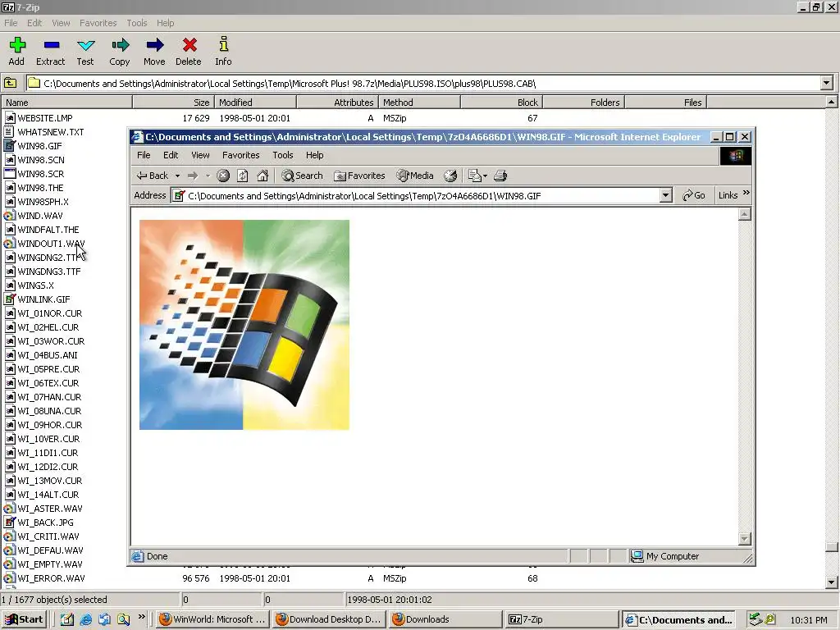Click the Extract toolbar icon

point(51,52)
